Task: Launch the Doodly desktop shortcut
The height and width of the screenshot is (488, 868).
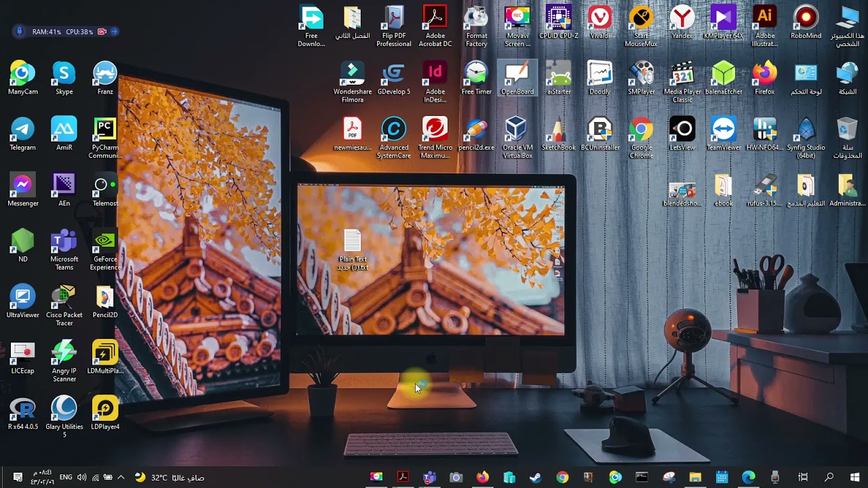Action: coord(599,79)
